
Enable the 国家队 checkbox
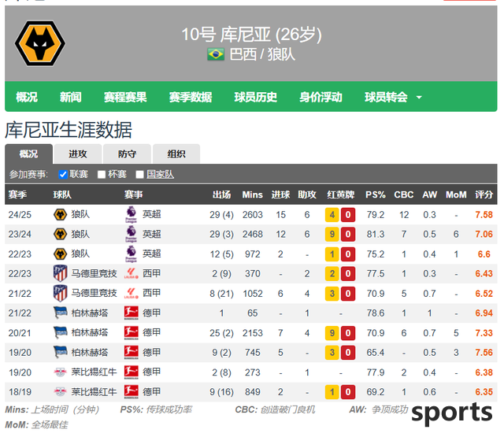tap(139, 175)
